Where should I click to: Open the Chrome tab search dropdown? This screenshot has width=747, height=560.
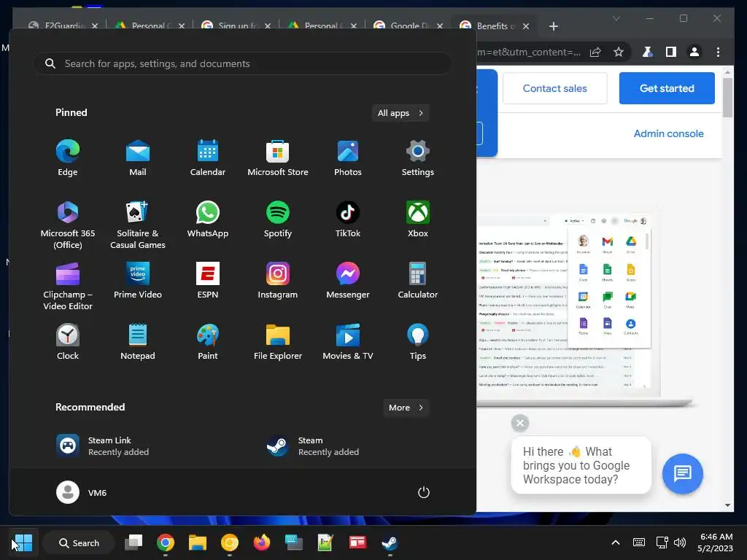point(616,18)
